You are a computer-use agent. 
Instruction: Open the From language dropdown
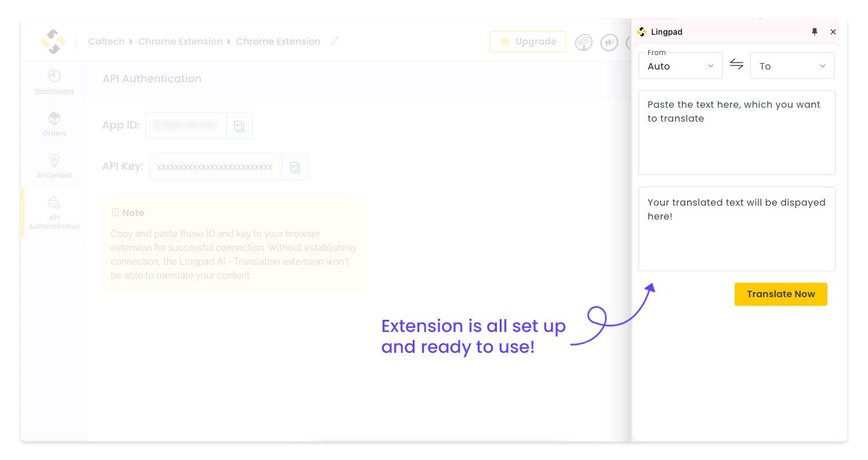click(x=681, y=65)
